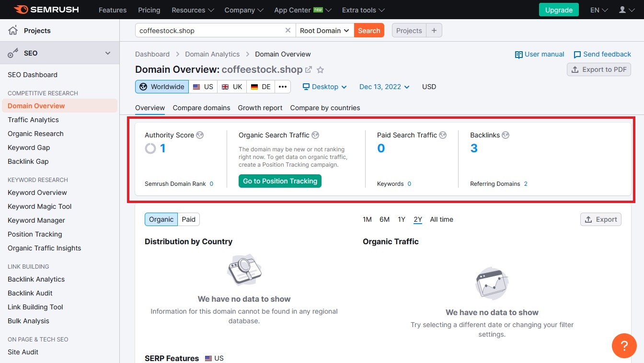Star the domain as favorite
Screen dimensions: 644x363
pyautogui.click(x=321, y=70)
